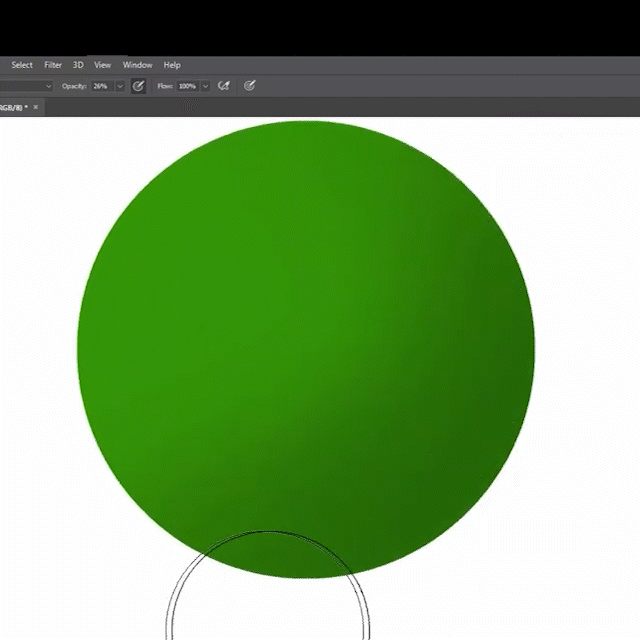Expand the Opacity slider dropdown arrow
The width and height of the screenshot is (640, 640).
tap(120, 86)
